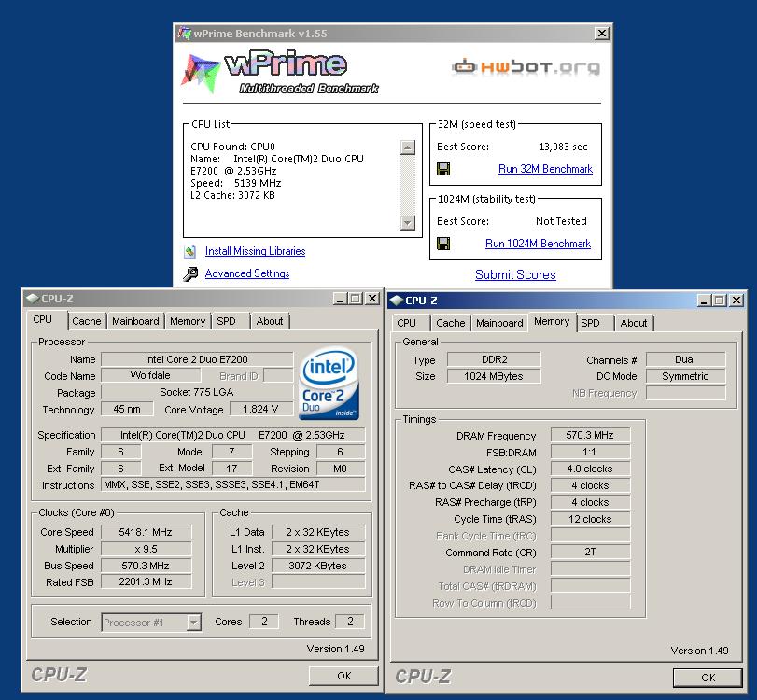This screenshot has width=757, height=700.
Task: Switch to Memory tab in left CPU-Z
Action: (188, 321)
